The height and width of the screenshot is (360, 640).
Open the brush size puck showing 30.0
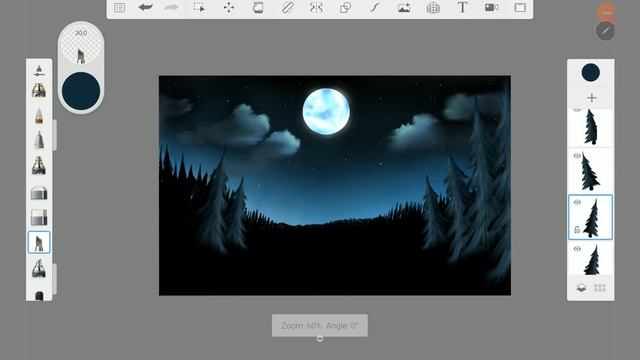[81, 44]
